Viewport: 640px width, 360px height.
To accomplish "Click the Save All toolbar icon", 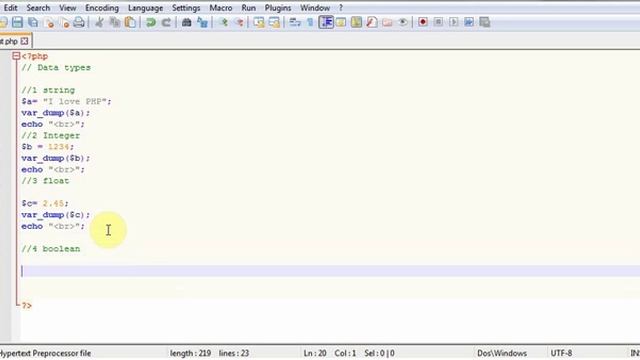I will pos(33,22).
